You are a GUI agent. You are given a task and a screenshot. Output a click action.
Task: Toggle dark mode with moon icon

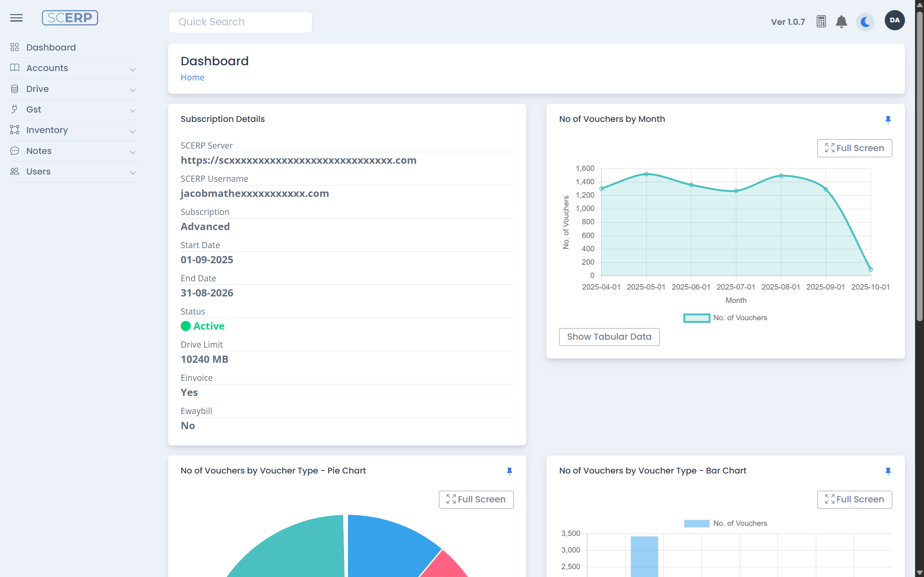tap(865, 22)
